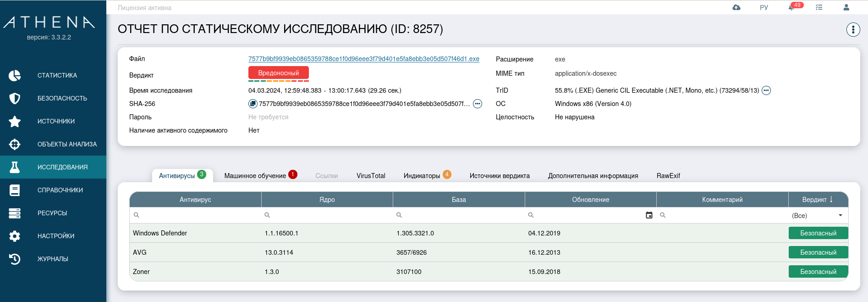This screenshot has width=868, height=302.
Task: Open the VirusTotal tab
Action: click(371, 176)
